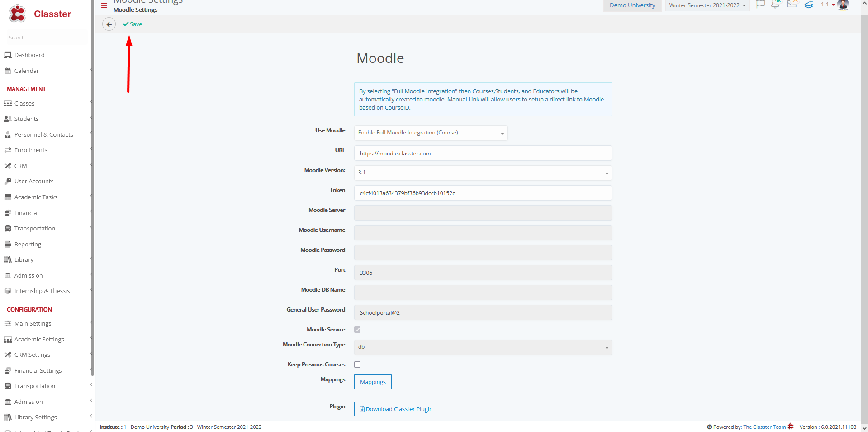Open the bell notifications icon

click(x=775, y=5)
